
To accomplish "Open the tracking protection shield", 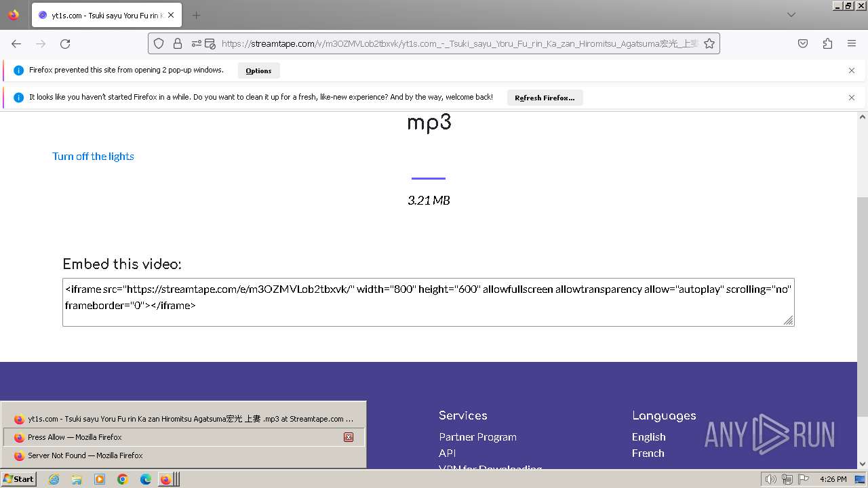I will [x=159, y=43].
